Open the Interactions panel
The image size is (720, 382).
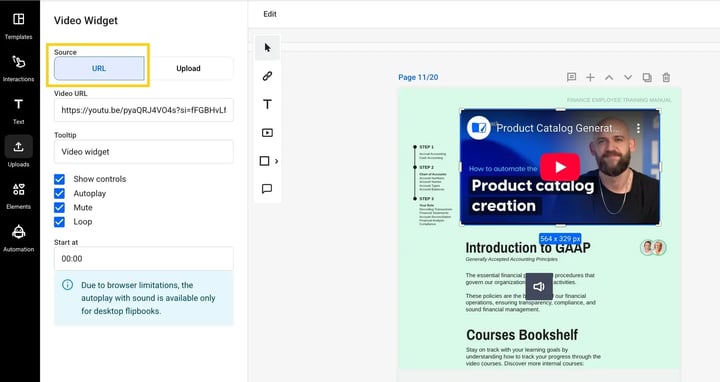point(18,68)
